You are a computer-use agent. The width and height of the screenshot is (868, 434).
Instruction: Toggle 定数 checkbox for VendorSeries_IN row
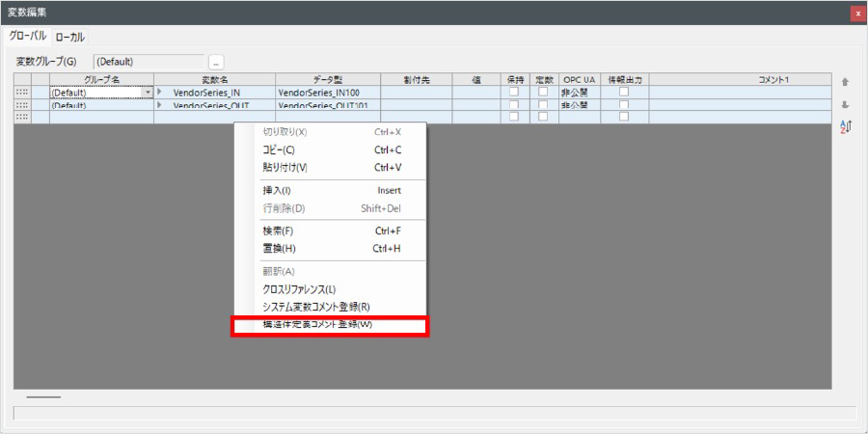[543, 93]
